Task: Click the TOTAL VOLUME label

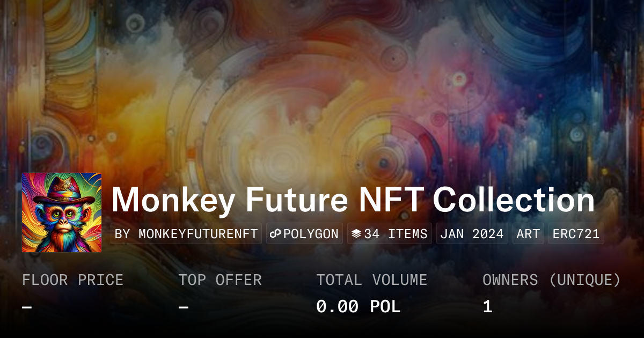Action: (x=371, y=280)
